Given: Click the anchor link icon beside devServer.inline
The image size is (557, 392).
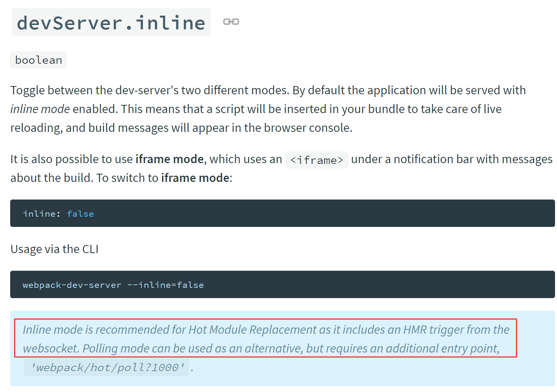Looking at the screenshot, I should [x=231, y=22].
